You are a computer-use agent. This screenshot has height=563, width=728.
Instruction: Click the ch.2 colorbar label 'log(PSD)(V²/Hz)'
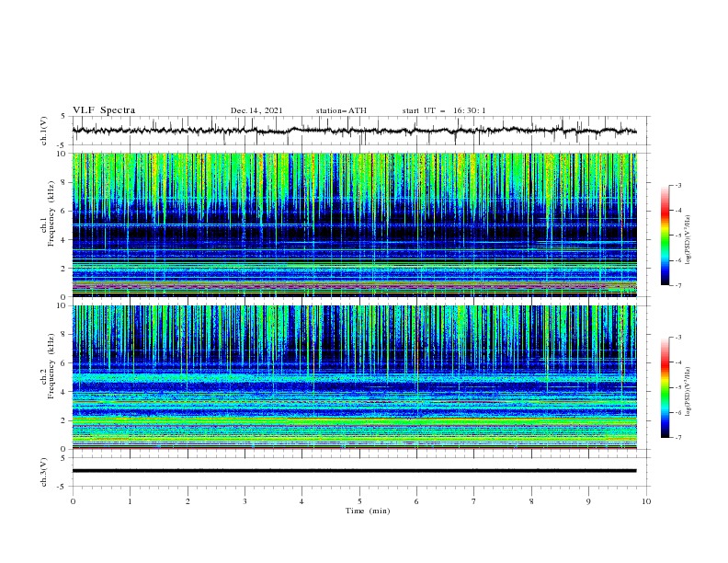[x=688, y=391]
